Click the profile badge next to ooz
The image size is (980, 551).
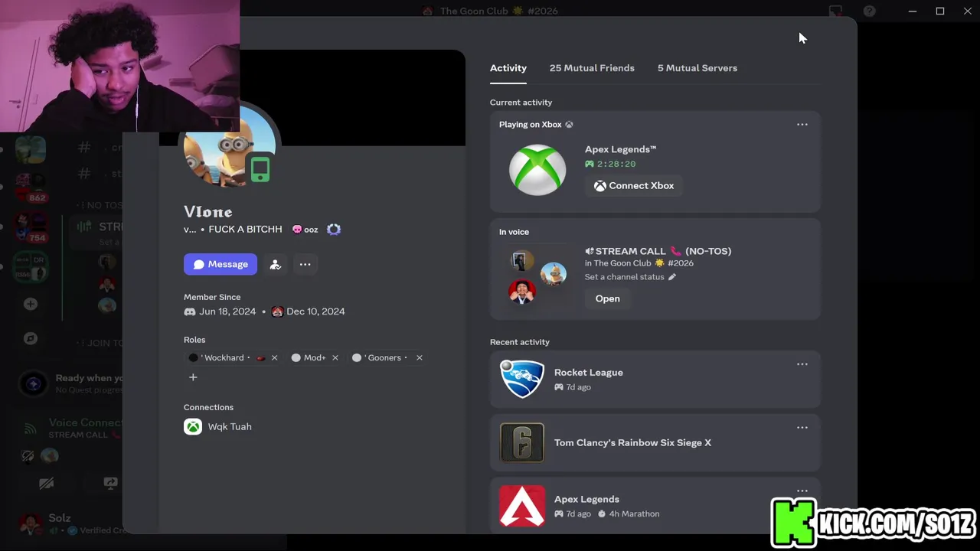pos(334,229)
